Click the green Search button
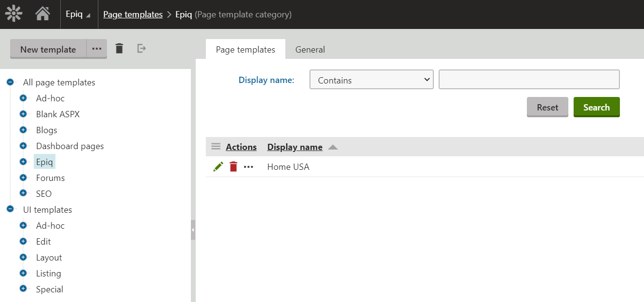The height and width of the screenshot is (302, 644). coord(596,107)
